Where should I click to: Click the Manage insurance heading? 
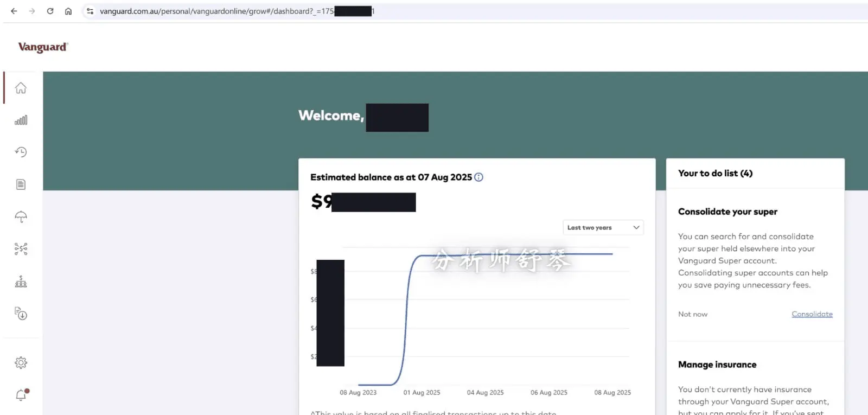[717, 365]
